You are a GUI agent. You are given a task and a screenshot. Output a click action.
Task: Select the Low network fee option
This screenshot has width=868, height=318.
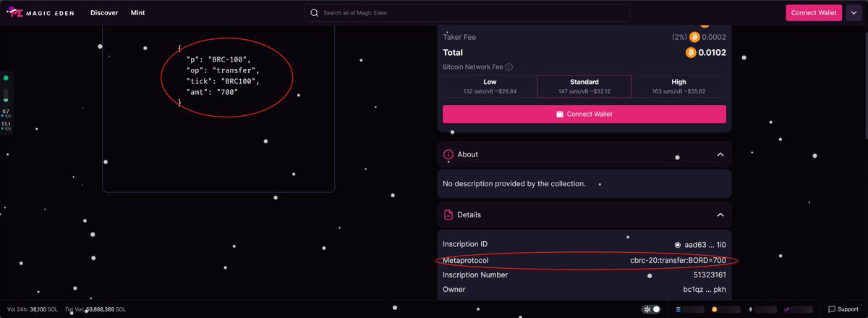coord(490,86)
